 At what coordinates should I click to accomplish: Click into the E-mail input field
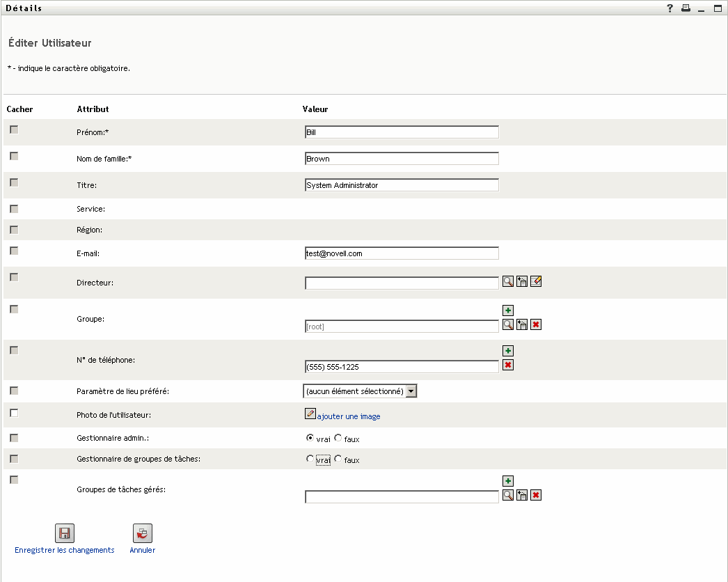402,253
